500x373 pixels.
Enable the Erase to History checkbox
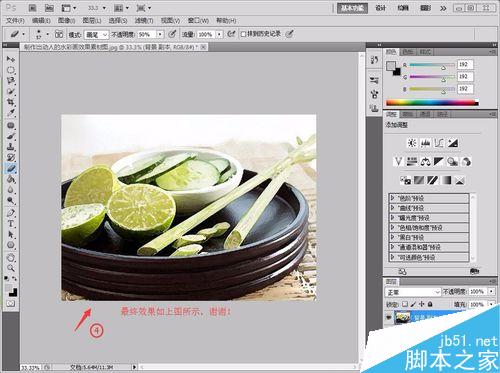tap(243, 34)
